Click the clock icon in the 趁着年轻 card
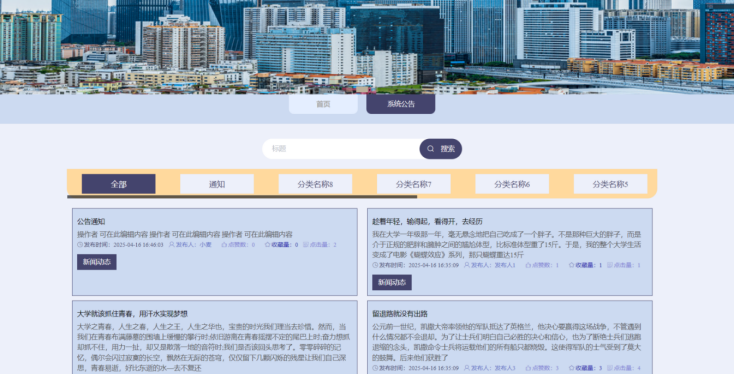Image resolution: width=734 pixels, height=375 pixels. 375,265
